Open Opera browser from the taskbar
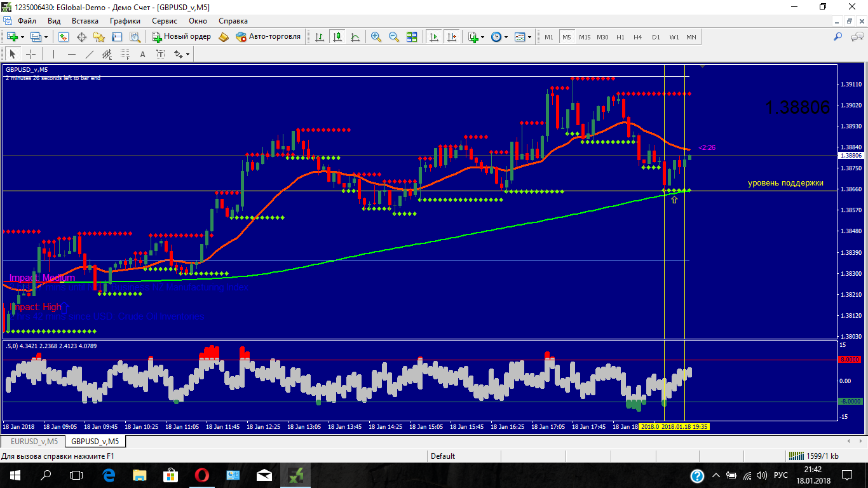The width and height of the screenshot is (868, 488). tap(202, 475)
